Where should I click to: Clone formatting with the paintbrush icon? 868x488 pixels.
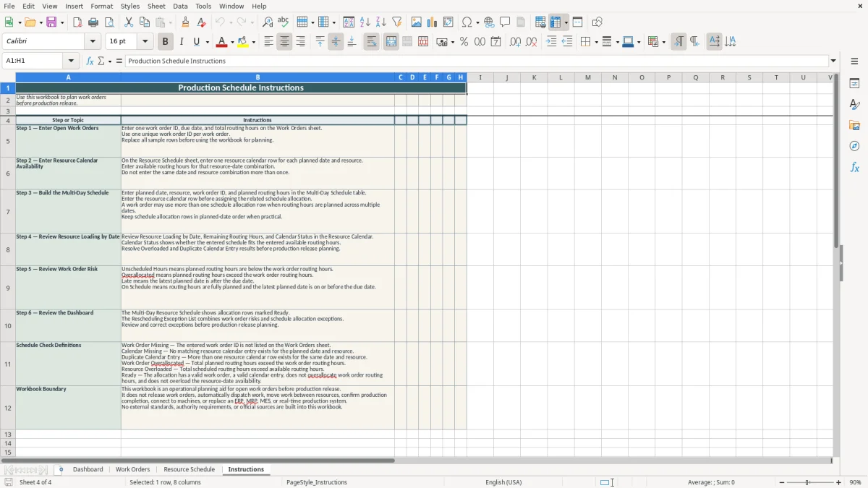(x=186, y=22)
